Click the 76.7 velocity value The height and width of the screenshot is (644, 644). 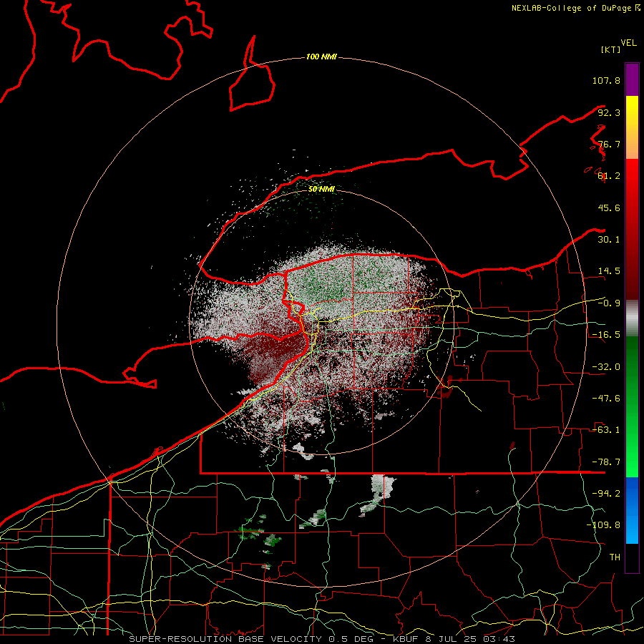(x=609, y=144)
